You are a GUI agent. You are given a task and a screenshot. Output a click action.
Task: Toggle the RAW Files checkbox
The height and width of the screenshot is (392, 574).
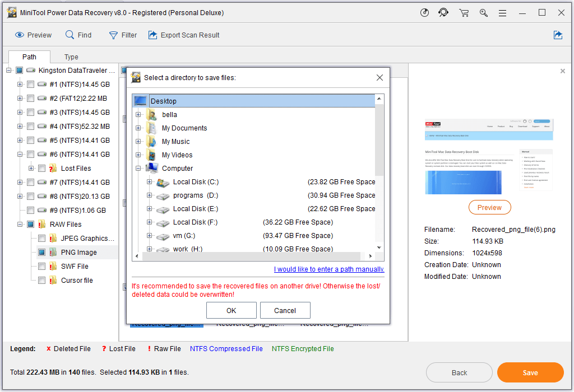tap(31, 224)
